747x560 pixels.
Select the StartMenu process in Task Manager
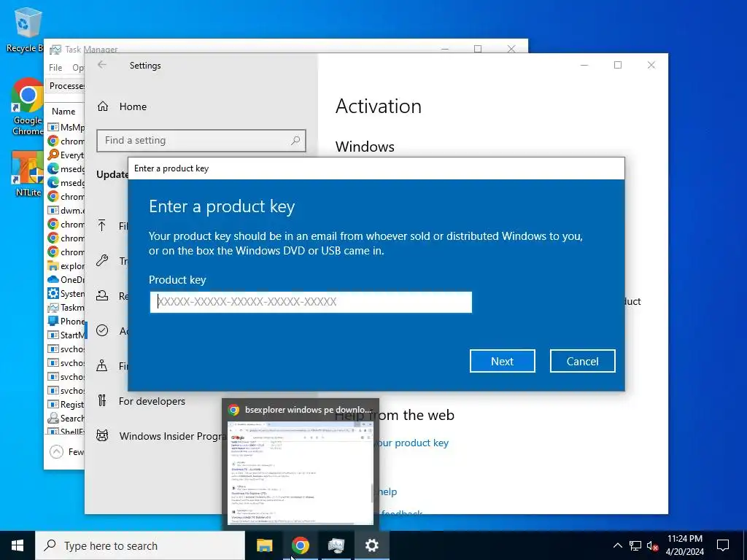point(66,335)
